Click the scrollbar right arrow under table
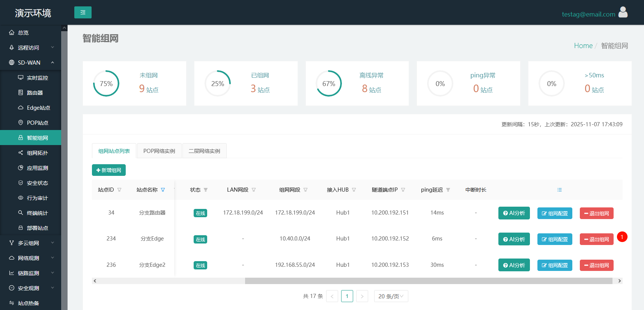The image size is (644, 310). click(x=620, y=281)
